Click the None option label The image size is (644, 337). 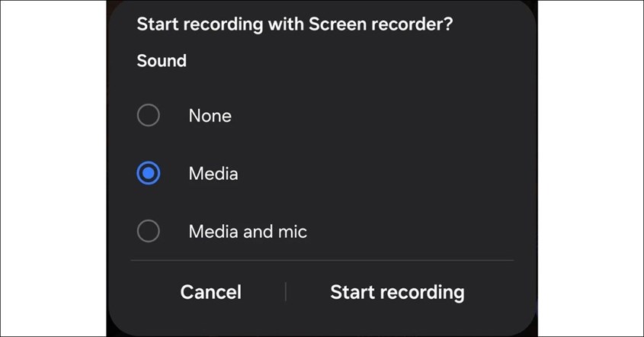point(210,116)
